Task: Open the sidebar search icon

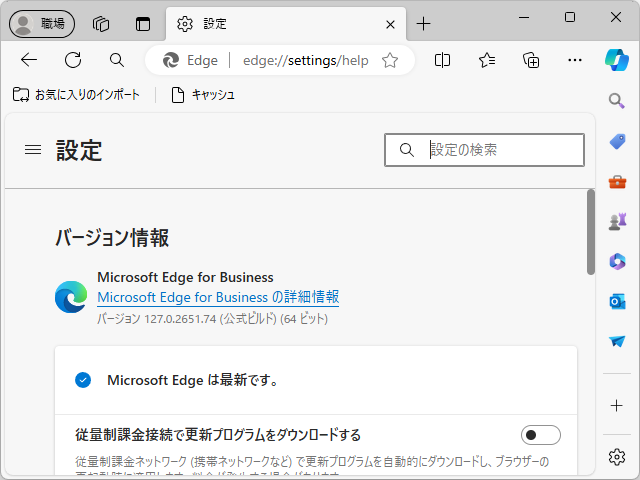Action: (x=617, y=100)
